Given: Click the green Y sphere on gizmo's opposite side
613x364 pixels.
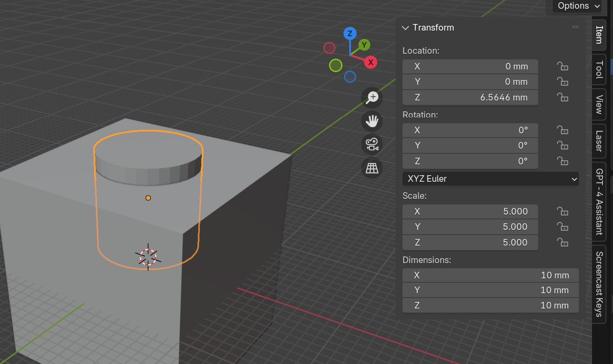Looking at the screenshot, I should tap(336, 66).
